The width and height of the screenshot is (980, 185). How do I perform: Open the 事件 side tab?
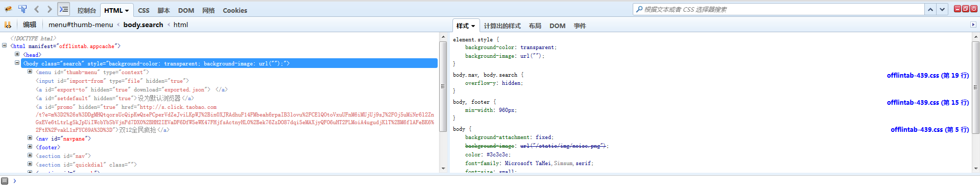click(x=580, y=26)
